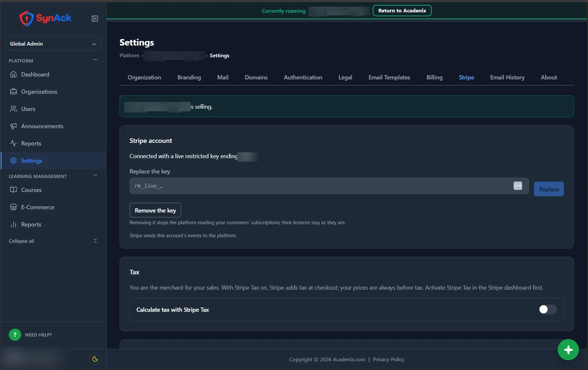Click the SynAck logo
This screenshot has width=588, height=370.
tap(45, 18)
